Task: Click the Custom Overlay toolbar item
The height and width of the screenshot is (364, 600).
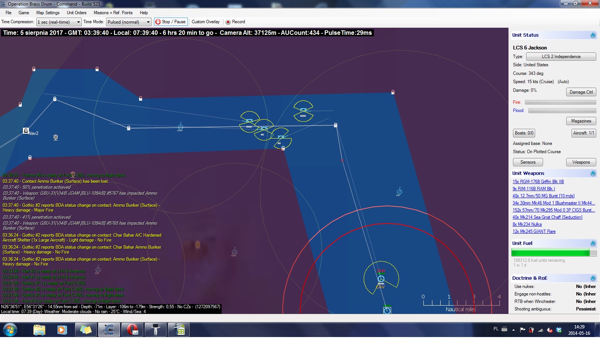Action: [205, 22]
